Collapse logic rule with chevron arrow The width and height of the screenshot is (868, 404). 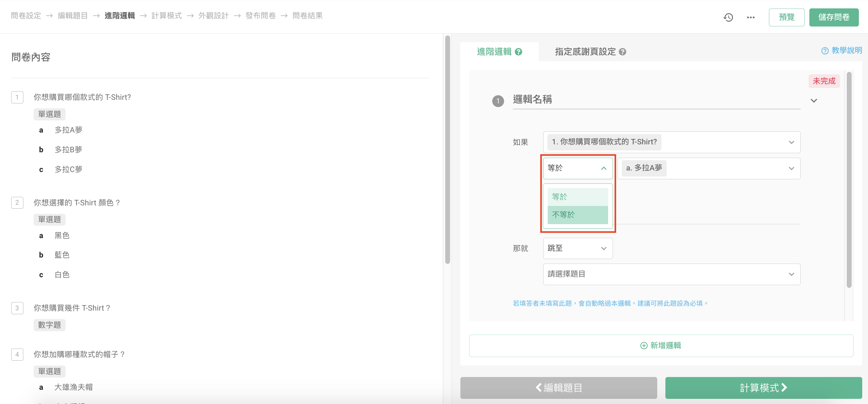point(814,101)
